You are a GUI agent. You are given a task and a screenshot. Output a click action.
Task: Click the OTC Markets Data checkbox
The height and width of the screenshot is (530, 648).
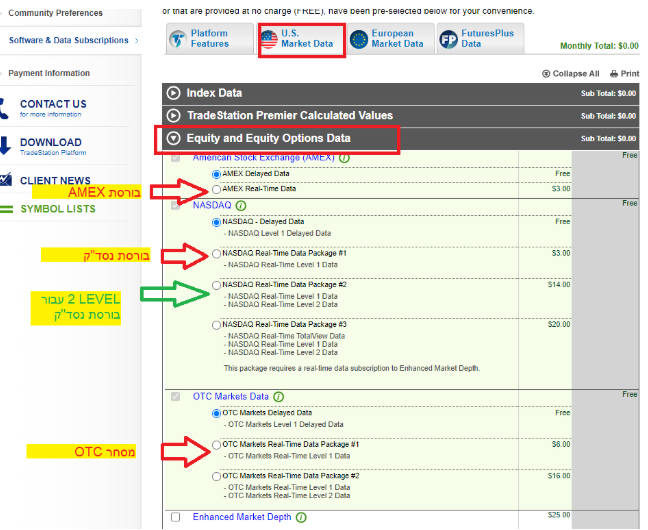point(176,397)
